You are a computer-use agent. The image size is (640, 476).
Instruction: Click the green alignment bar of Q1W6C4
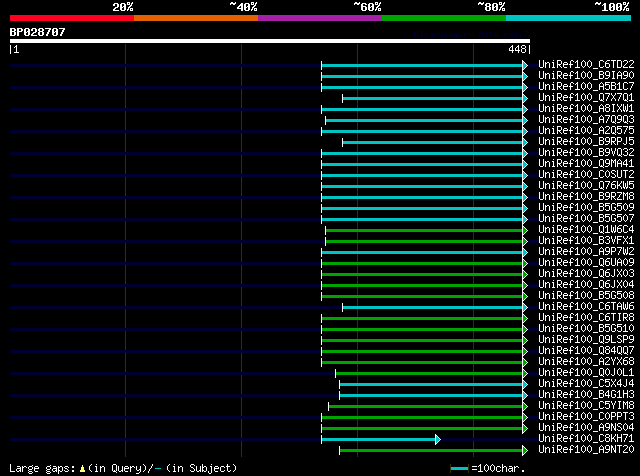(424, 231)
